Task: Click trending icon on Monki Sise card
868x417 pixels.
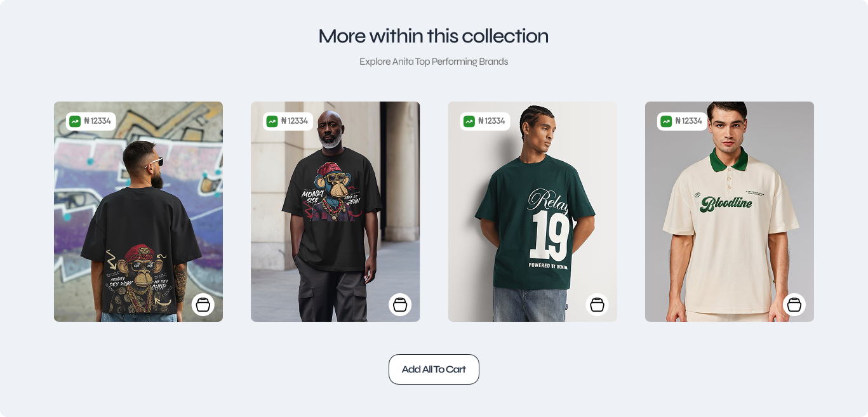Action: pyautogui.click(x=272, y=121)
